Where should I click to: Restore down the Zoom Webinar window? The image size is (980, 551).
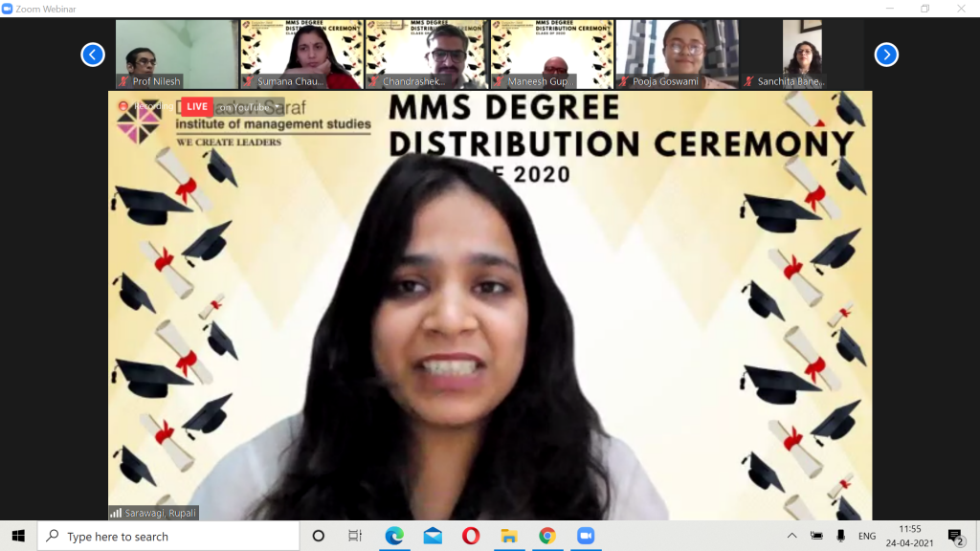tap(925, 9)
